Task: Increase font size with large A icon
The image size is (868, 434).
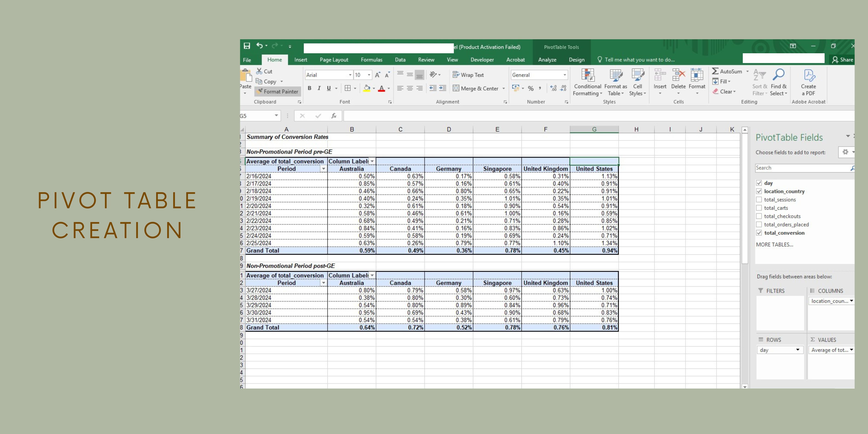Action: pyautogui.click(x=377, y=75)
